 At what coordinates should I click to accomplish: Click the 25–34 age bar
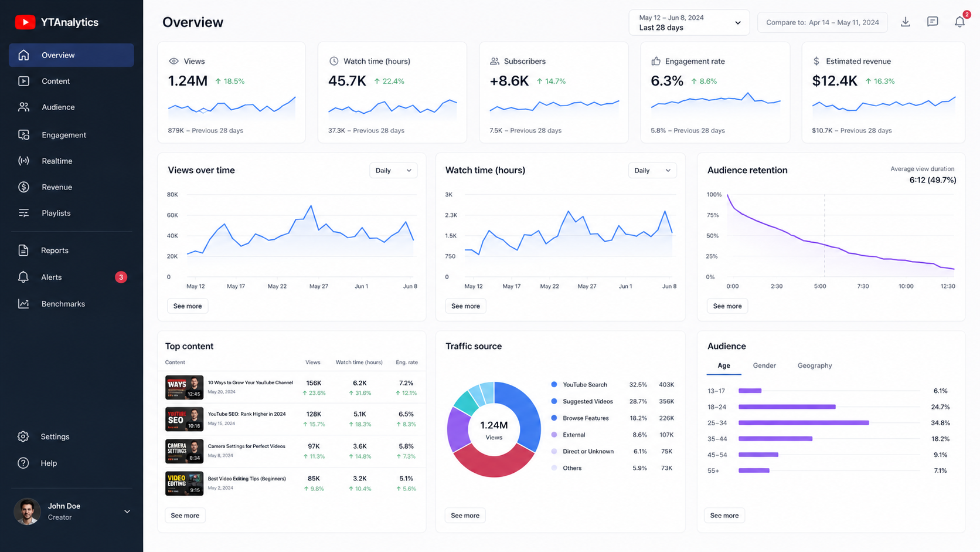(804, 422)
